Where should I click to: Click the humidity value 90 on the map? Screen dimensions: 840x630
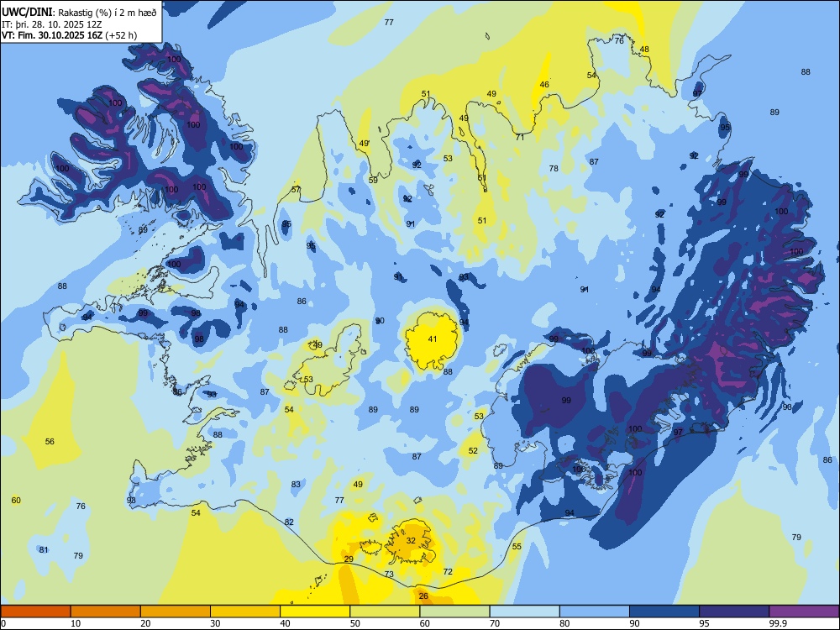tap(380, 321)
